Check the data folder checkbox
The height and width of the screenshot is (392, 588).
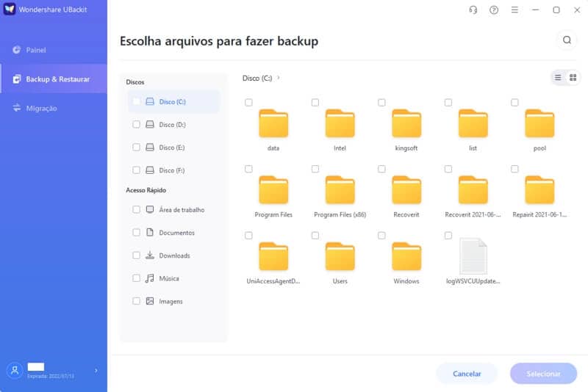coord(248,102)
